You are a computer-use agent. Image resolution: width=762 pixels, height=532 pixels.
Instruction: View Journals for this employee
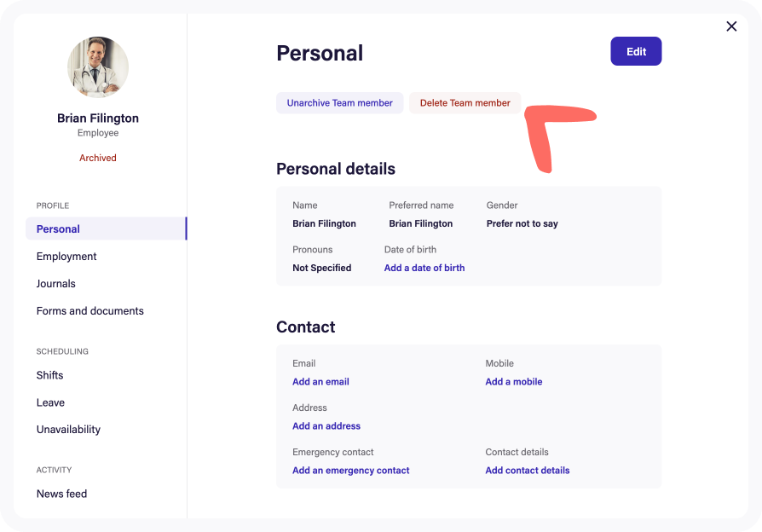coord(55,283)
